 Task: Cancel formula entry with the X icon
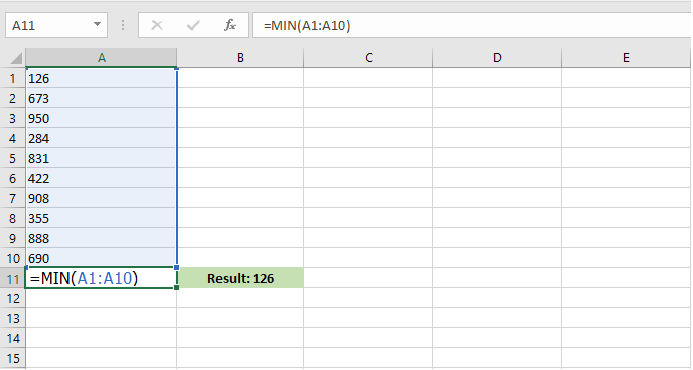pos(156,26)
